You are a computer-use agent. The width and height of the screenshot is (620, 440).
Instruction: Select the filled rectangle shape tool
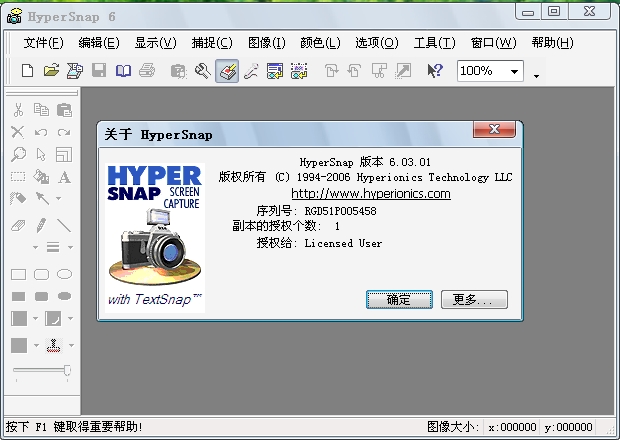pyautogui.click(x=18, y=296)
